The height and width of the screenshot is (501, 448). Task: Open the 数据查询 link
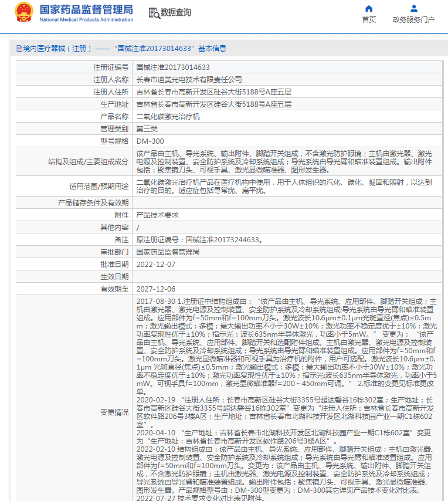[x=176, y=12]
